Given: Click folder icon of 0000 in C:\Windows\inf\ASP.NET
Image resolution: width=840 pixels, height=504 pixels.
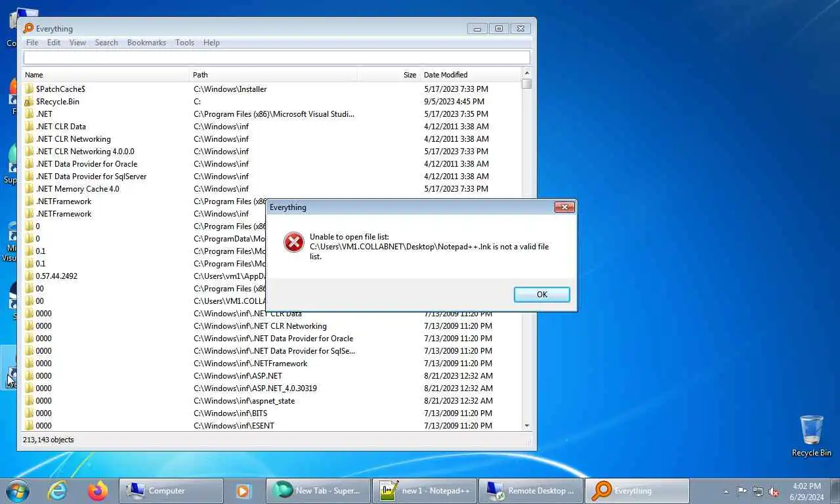Looking at the screenshot, I should click(29, 375).
